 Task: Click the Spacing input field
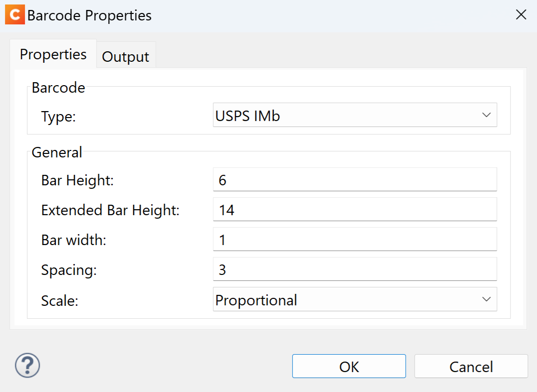point(355,269)
